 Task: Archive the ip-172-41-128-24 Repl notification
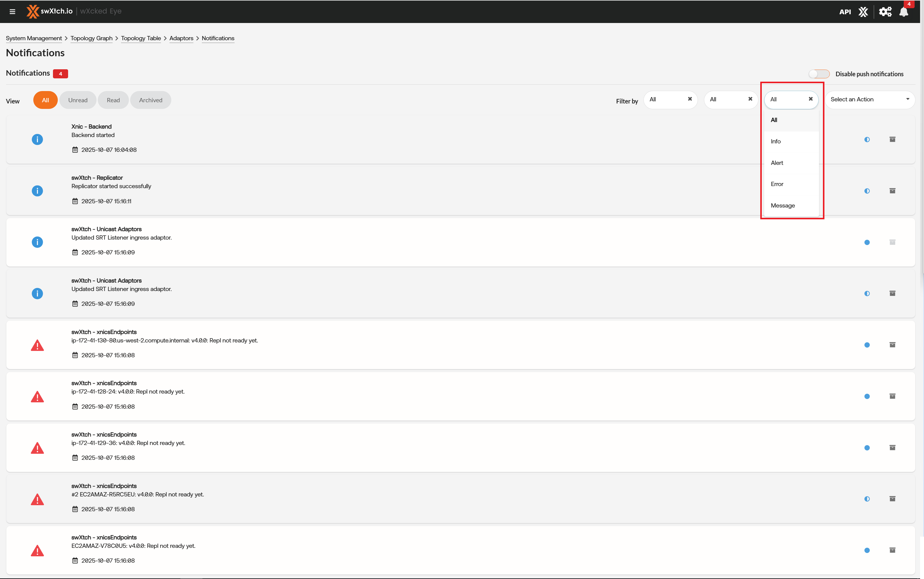(892, 396)
